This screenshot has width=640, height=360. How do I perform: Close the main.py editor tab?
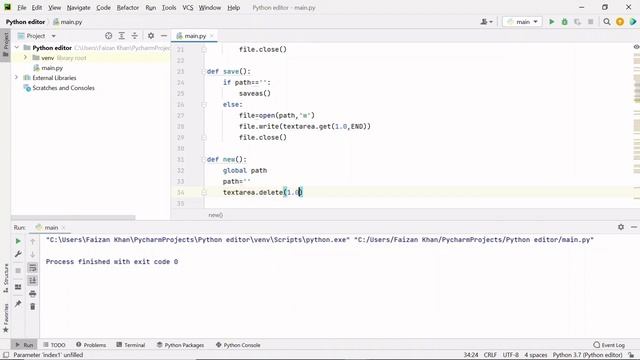[212, 36]
